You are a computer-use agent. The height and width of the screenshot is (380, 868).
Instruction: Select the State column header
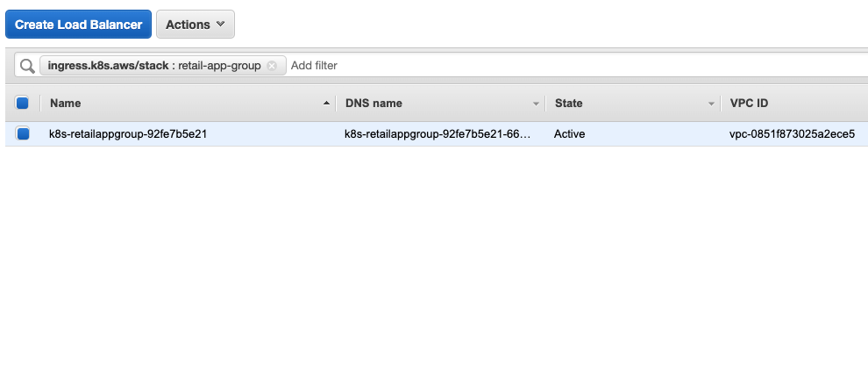tap(568, 103)
